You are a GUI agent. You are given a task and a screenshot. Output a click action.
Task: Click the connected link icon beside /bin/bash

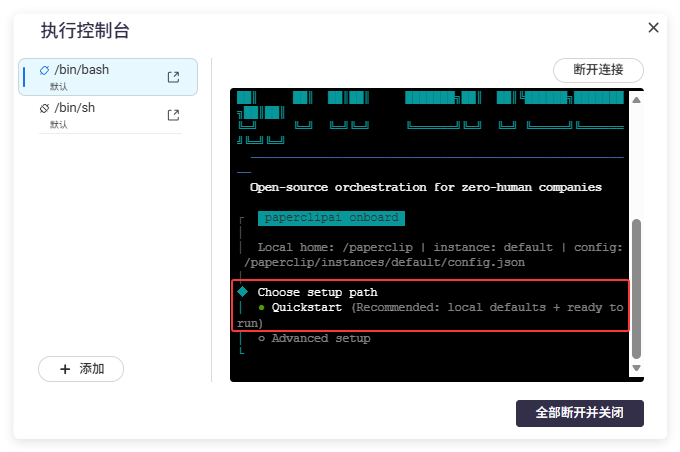(44, 70)
